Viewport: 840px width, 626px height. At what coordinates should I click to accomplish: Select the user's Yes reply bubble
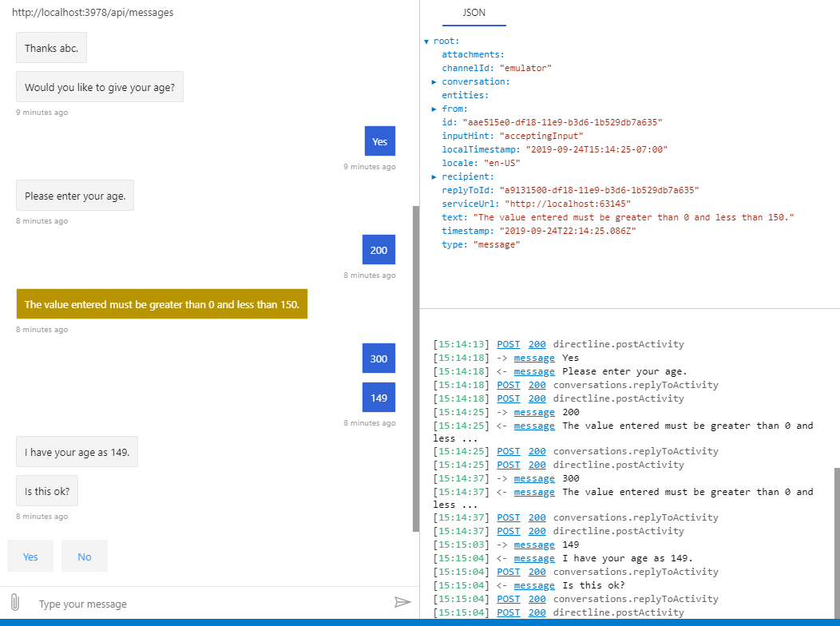coord(380,141)
